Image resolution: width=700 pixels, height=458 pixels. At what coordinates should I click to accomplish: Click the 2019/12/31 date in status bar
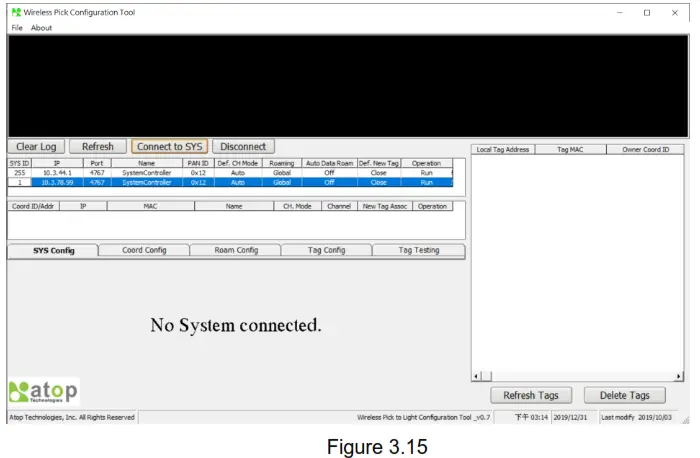click(x=570, y=417)
